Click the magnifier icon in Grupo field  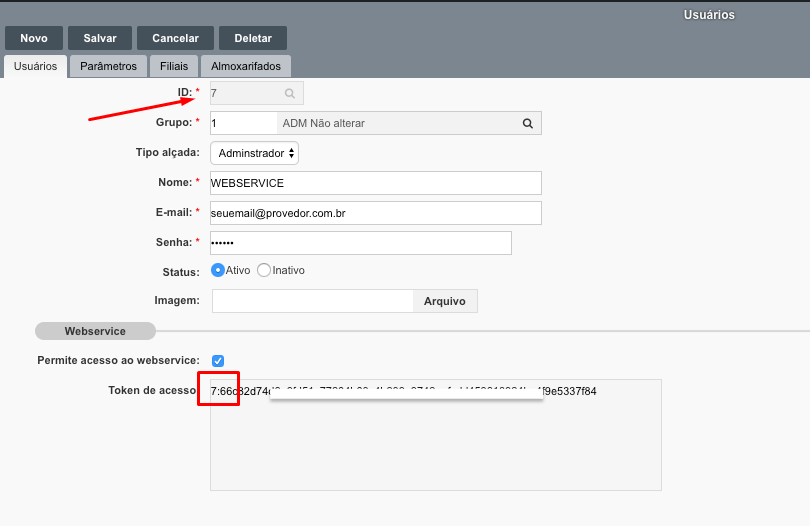pos(527,123)
